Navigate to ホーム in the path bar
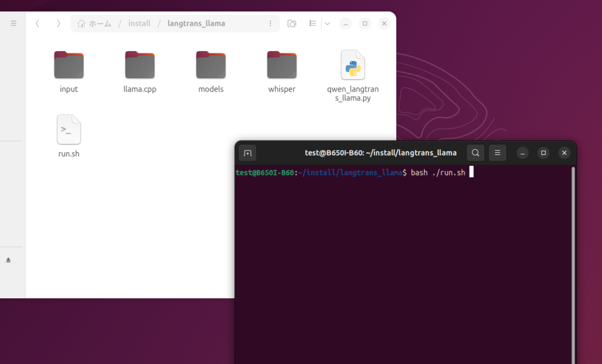Screen dimensions: 602x364 click(x=95, y=23)
